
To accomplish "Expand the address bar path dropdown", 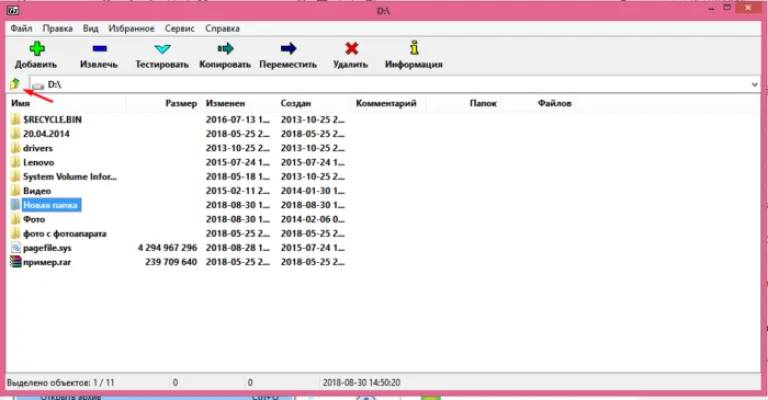I will click(754, 84).
